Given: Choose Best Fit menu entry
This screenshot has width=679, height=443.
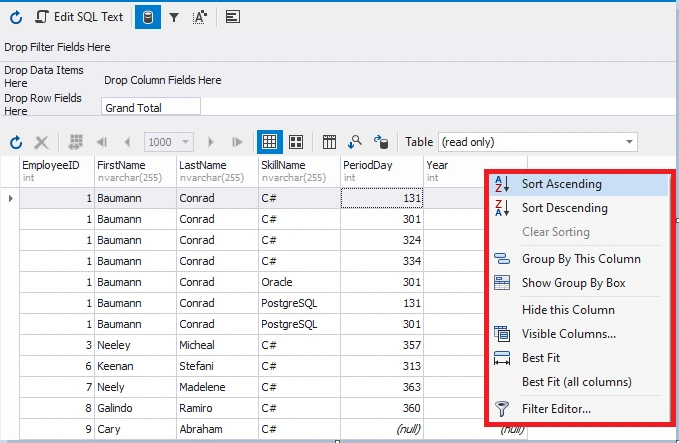Looking at the screenshot, I should [x=579, y=358].
